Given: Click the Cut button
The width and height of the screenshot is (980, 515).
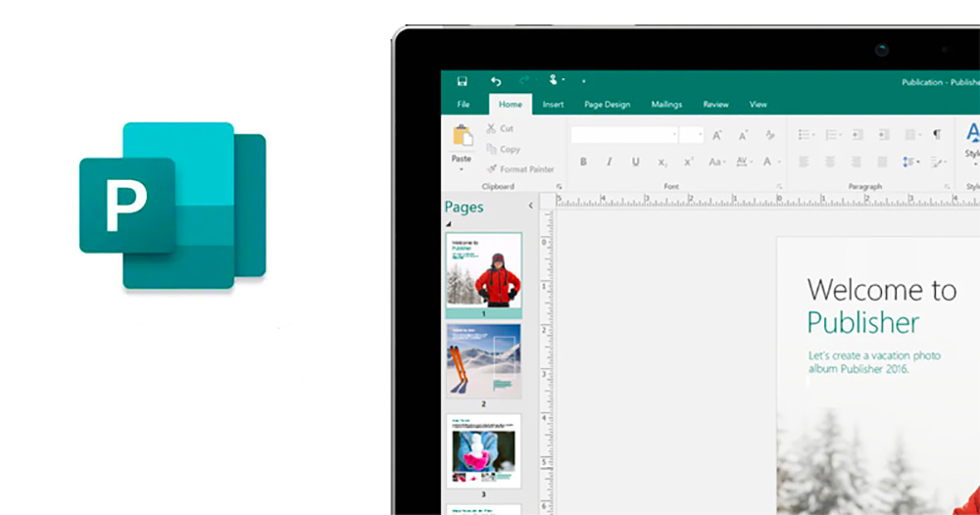Looking at the screenshot, I should [x=500, y=128].
